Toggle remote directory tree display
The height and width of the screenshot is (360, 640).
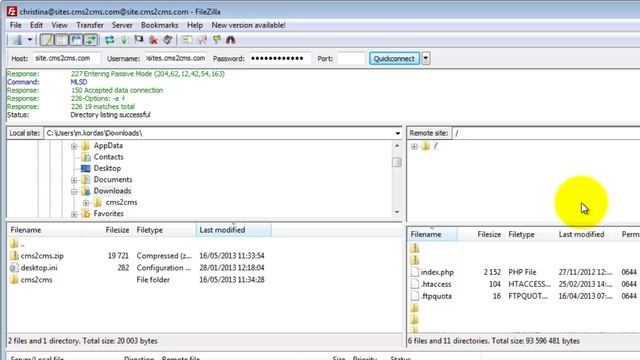coord(76,40)
